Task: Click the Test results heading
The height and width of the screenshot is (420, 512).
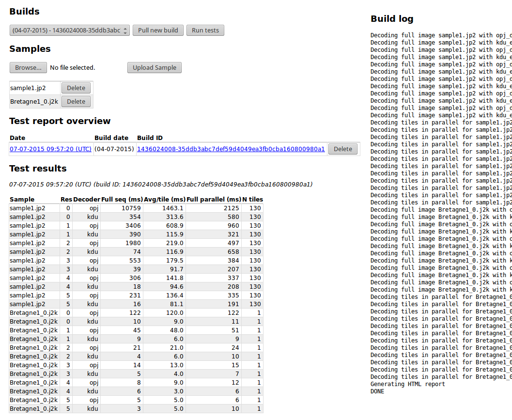Action: click(38, 169)
